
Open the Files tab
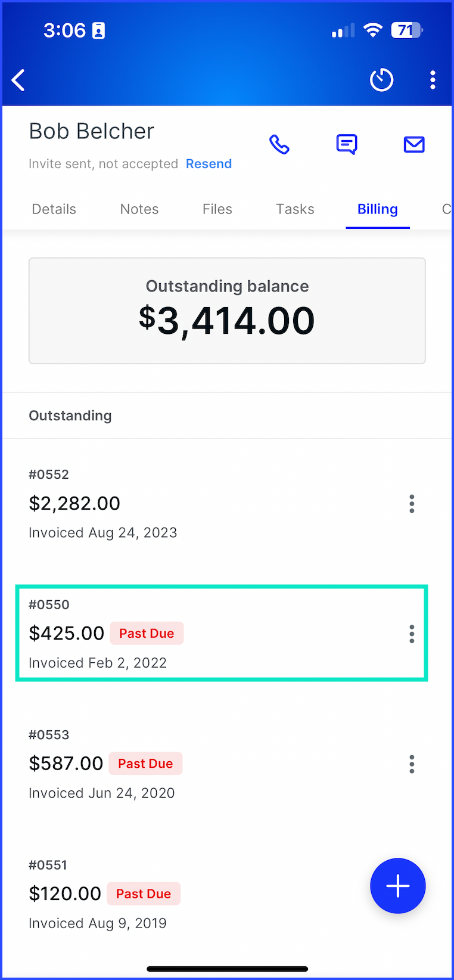217,209
